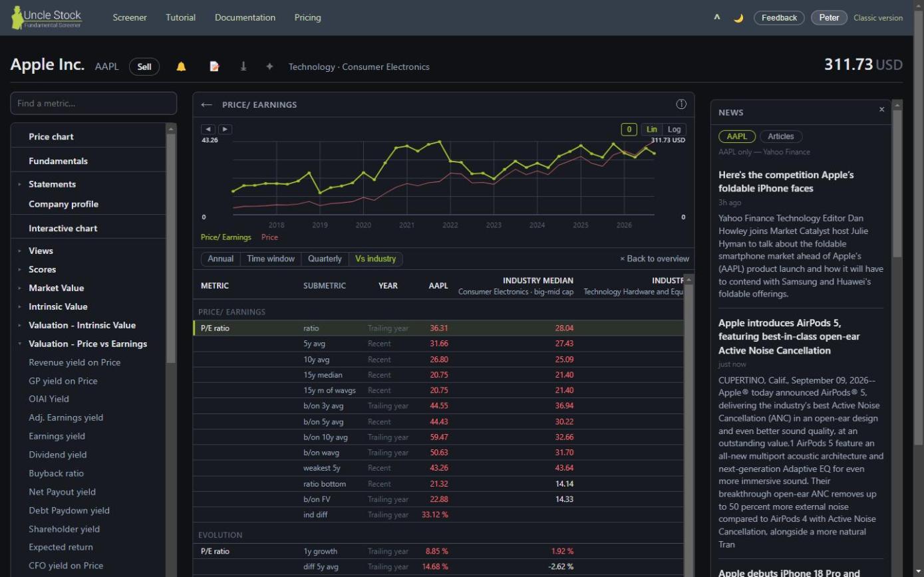Select Expected return metric
The width and height of the screenshot is (924, 577).
pos(61,547)
